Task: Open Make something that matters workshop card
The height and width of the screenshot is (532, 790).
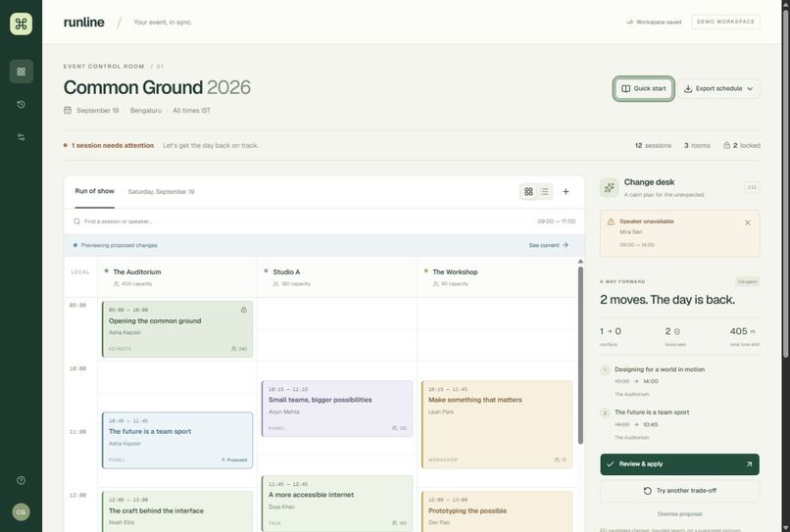Action: [497, 424]
